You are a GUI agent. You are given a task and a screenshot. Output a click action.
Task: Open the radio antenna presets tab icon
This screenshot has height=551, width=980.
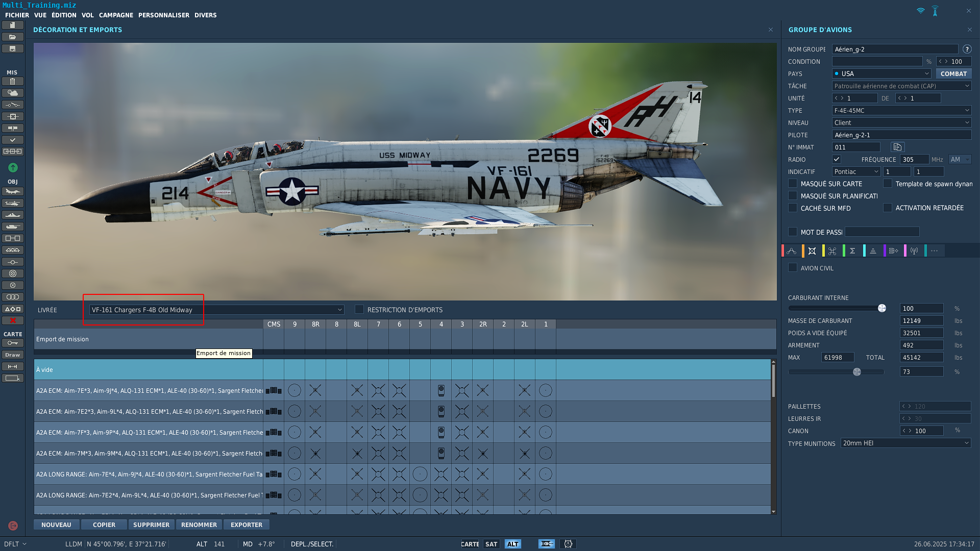tap(914, 251)
